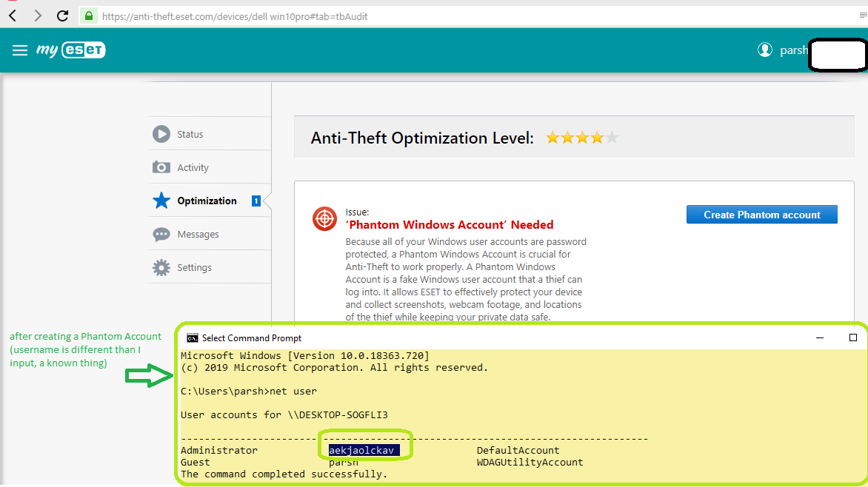Click the Command Prompt title bar icon
This screenshot has width=868, height=487.
pyautogui.click(x=192, y=337)
